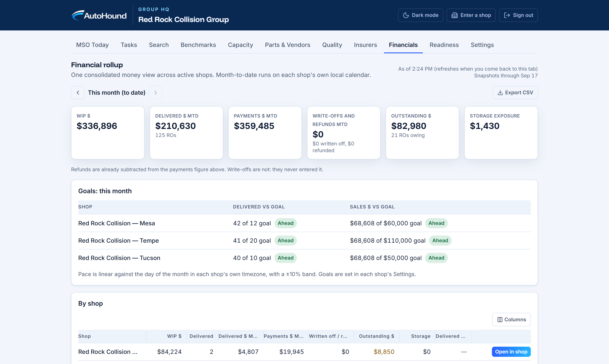Screen dimensions: 609x364
Task: Click the Delivered $ MTD value $210,630
Action: [175, 126]
